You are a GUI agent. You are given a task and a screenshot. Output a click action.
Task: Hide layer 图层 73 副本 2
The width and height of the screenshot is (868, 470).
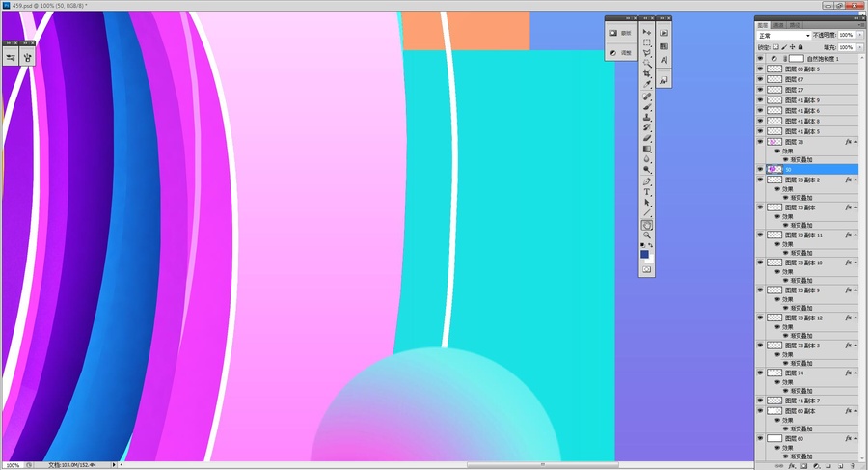(760, 180)
